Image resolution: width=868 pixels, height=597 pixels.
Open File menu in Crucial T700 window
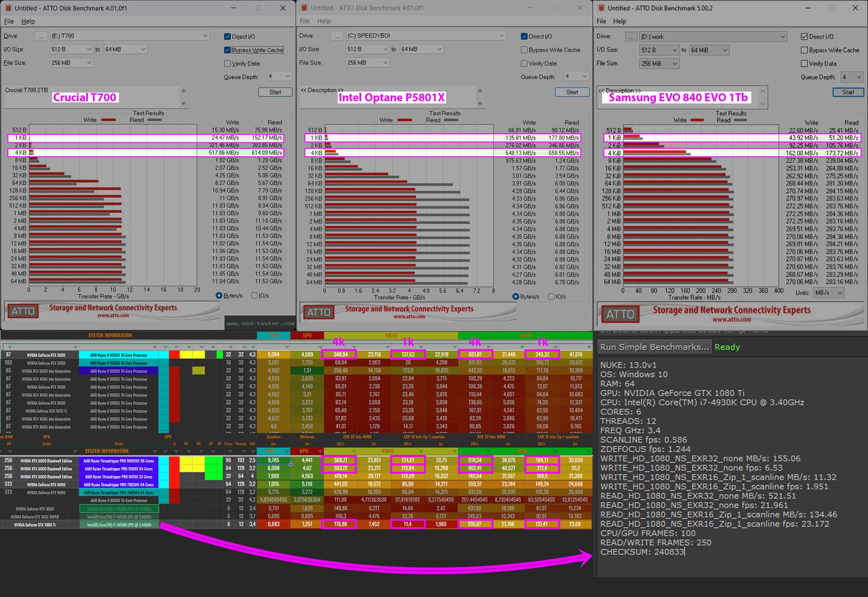9,21
